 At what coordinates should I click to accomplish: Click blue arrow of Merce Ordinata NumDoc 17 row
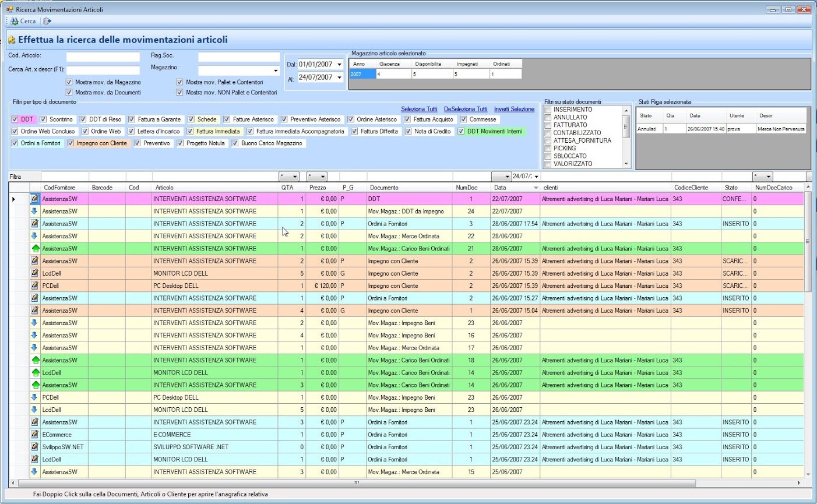tap(35, 347)
